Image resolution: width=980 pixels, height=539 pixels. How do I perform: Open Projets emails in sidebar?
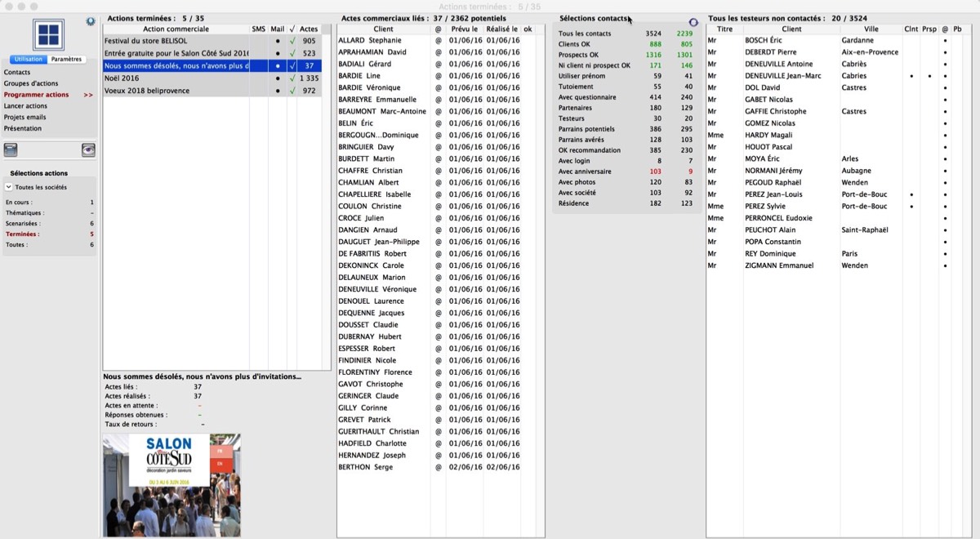24,118
